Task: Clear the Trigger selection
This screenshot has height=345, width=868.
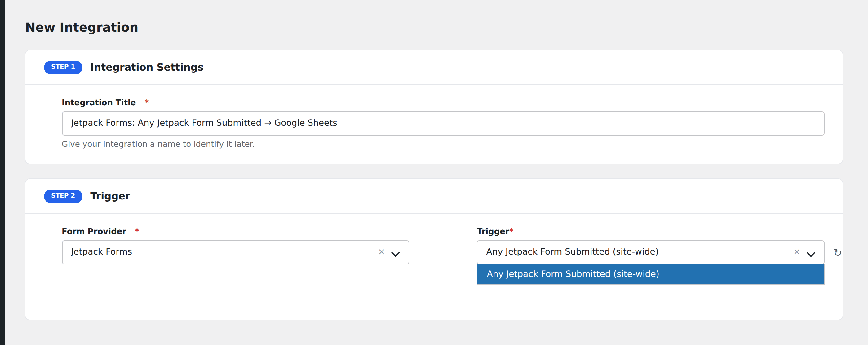Action: (x=796, y=252)
